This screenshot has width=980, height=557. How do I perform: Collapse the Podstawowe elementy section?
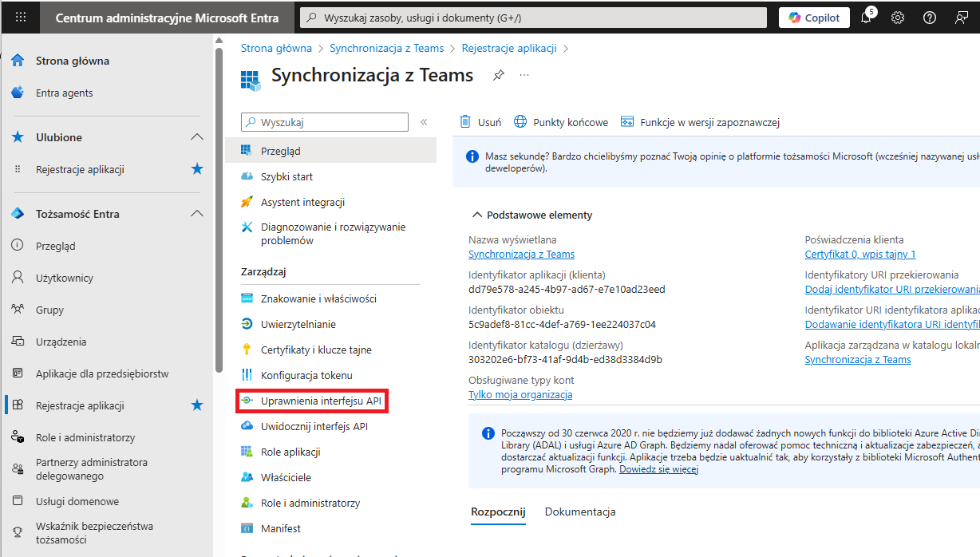tap(476, 214)
